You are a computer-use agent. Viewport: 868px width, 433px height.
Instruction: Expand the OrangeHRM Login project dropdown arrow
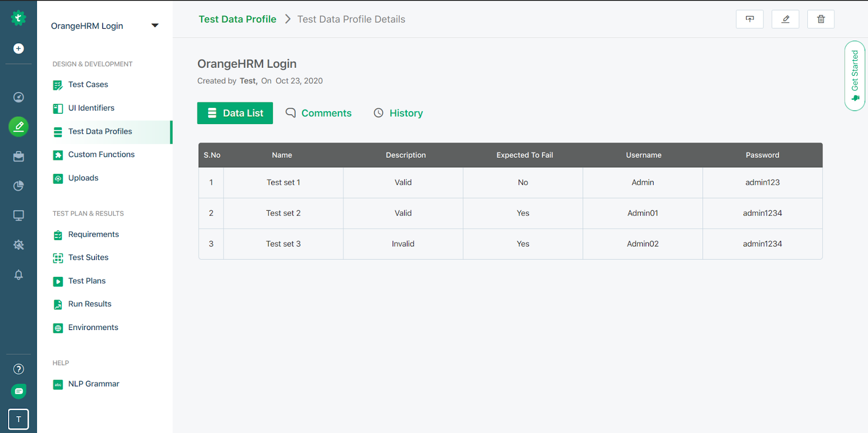[155, 25]
